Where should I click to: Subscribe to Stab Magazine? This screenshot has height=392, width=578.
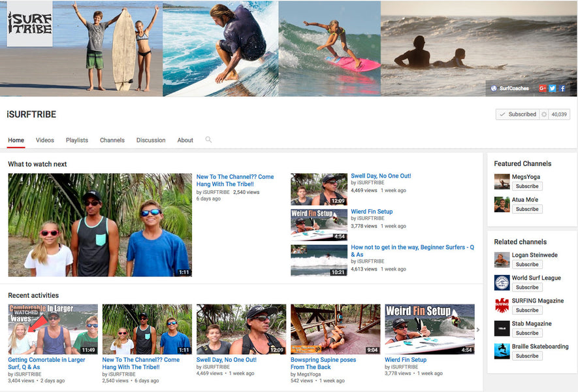click(x=527, y=333)
